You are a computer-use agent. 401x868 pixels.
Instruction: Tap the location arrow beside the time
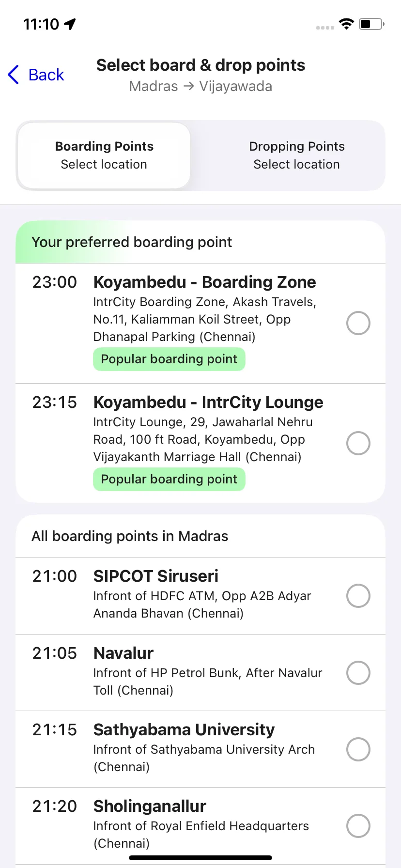(x=70, y=24)
